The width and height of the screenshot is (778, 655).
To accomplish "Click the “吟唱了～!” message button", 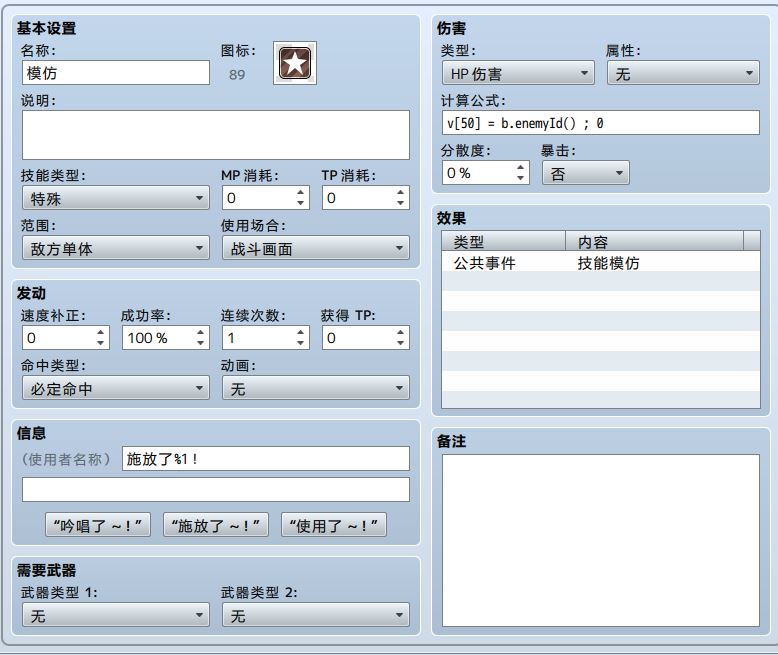I will 98,525.
